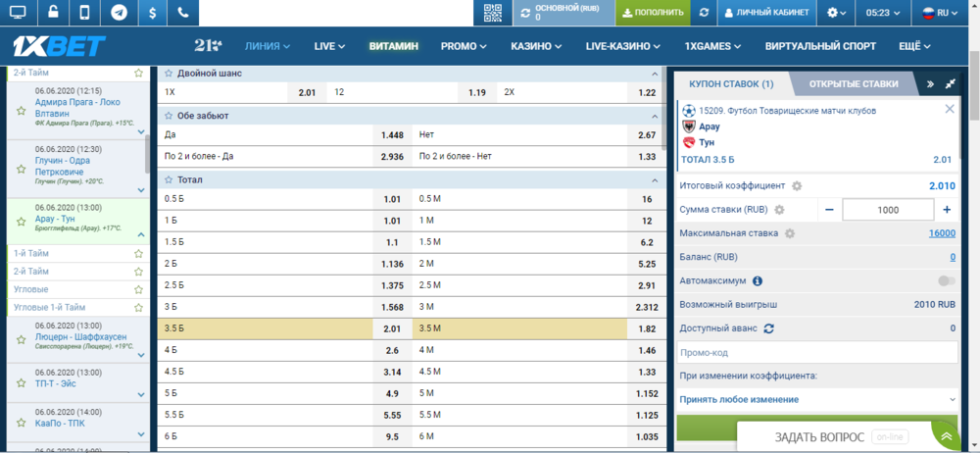The height and width of the screenshot is (453, 980).
Task: Collapse the bet slip double-arrow icon
Action: pyautogui.click(x=930, y=84)
